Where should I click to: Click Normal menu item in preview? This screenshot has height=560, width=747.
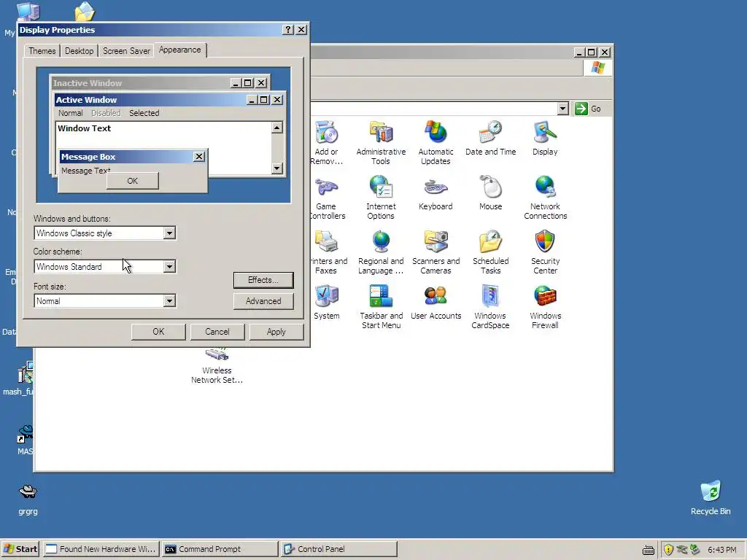coord(71,113)
